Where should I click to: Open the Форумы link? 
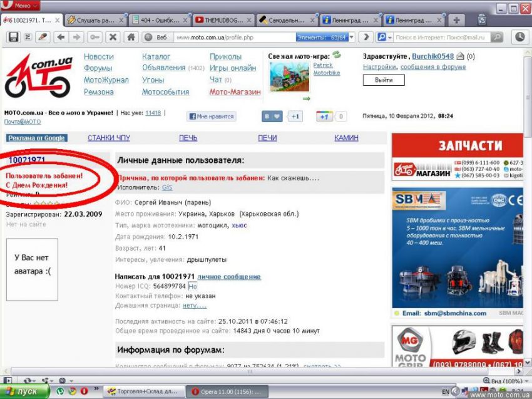click(x=98, y=68)
